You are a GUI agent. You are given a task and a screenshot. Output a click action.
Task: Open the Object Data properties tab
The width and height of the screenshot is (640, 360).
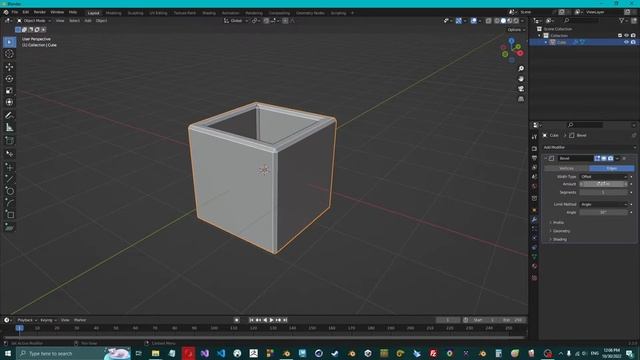pyautogui.click(x=534, y=257)
